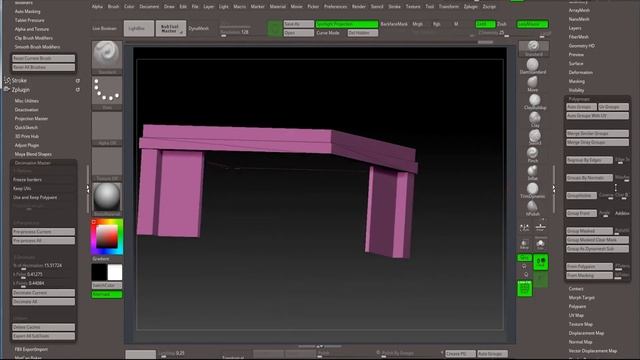Expand the Masking subpalette
Image resolution: width=640 pixels, height=360 pixels.
click(577, 81)
